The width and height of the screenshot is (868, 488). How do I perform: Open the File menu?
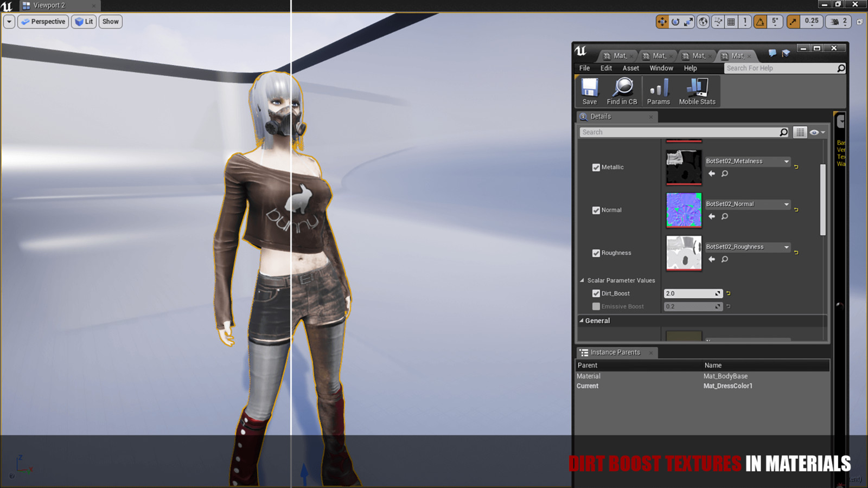point(584,68)
